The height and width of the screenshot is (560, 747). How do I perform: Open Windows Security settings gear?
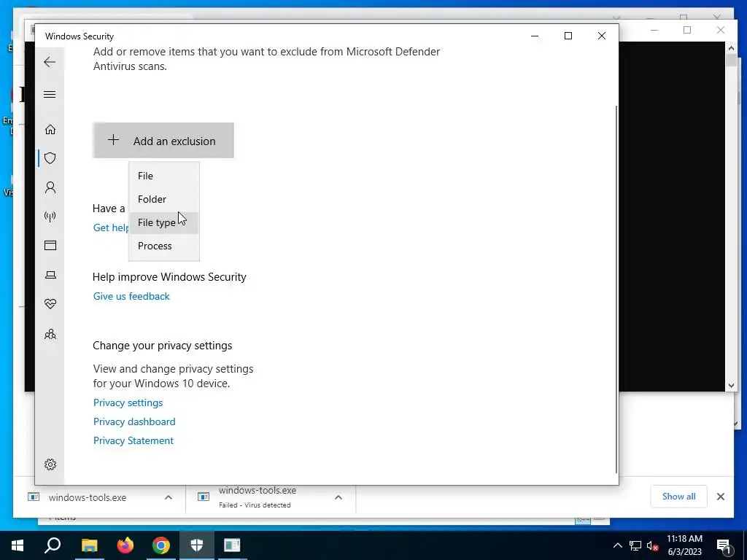(50, 464)
